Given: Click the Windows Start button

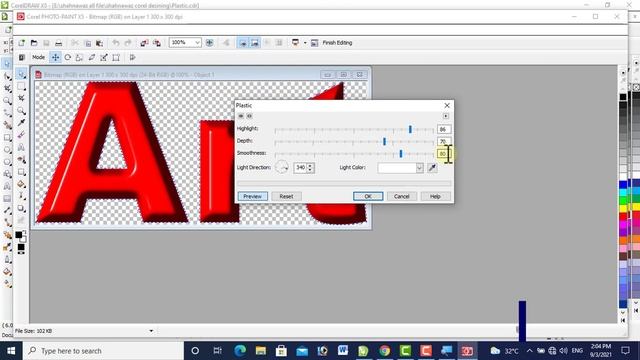Looking at the screenshot, I should click(11, 351).
